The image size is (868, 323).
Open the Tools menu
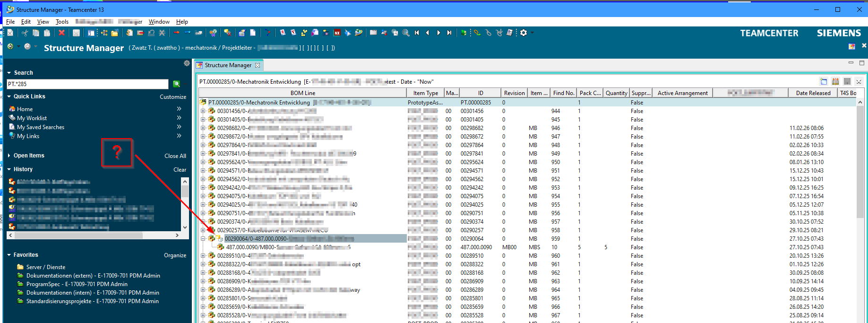(x=62, y=22)
